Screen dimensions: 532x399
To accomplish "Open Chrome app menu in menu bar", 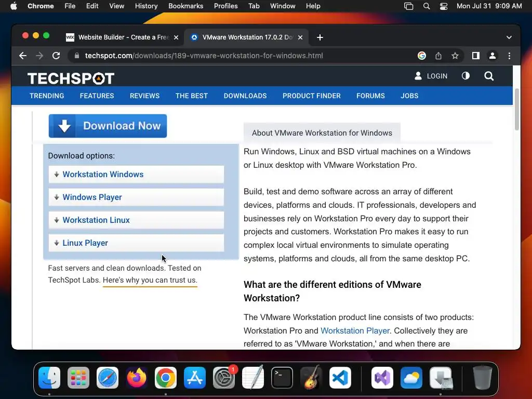I will click(x=41, y=6).
